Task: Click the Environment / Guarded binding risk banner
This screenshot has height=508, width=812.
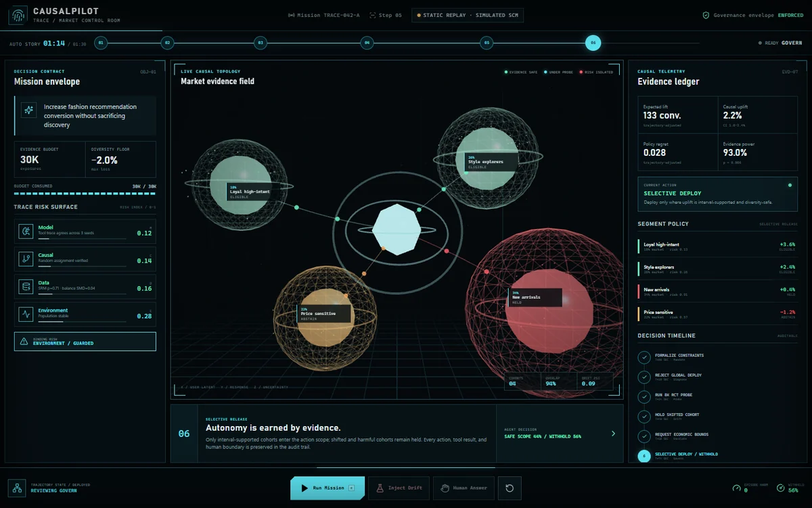Action: click(85, 341)
